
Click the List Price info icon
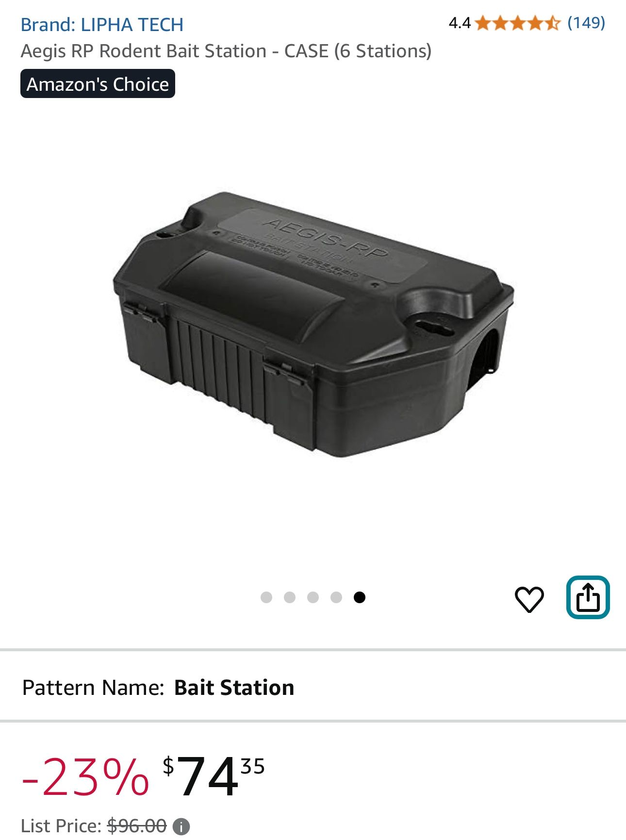click(x=181, y=826)
